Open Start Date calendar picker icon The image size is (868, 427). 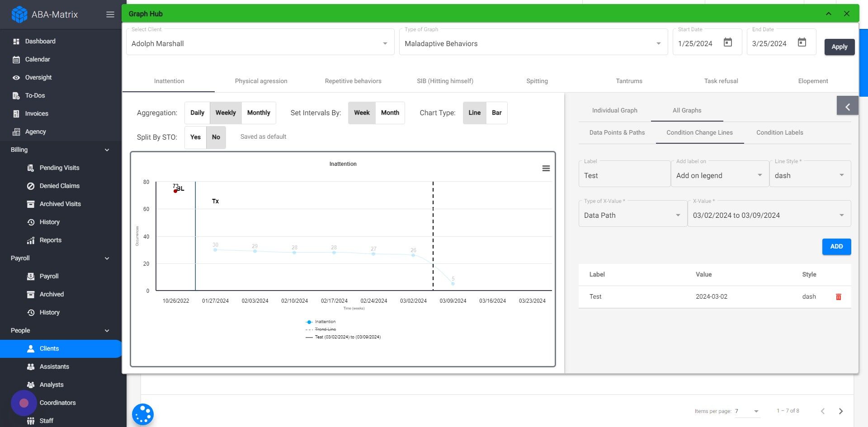[728, 42]
